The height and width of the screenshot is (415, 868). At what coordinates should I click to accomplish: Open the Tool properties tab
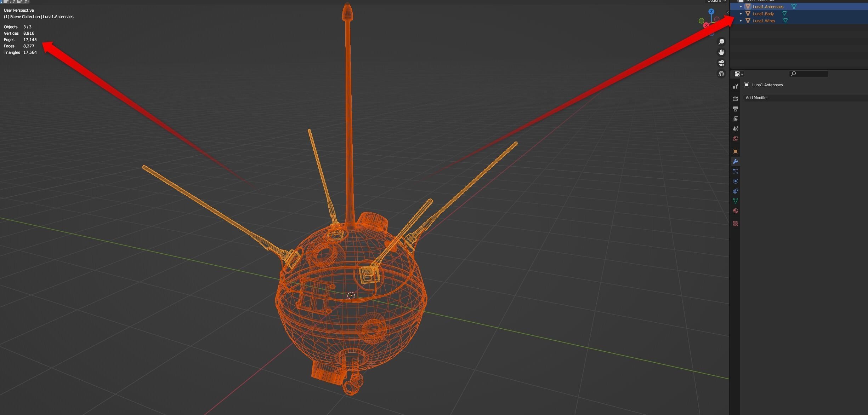736,86
